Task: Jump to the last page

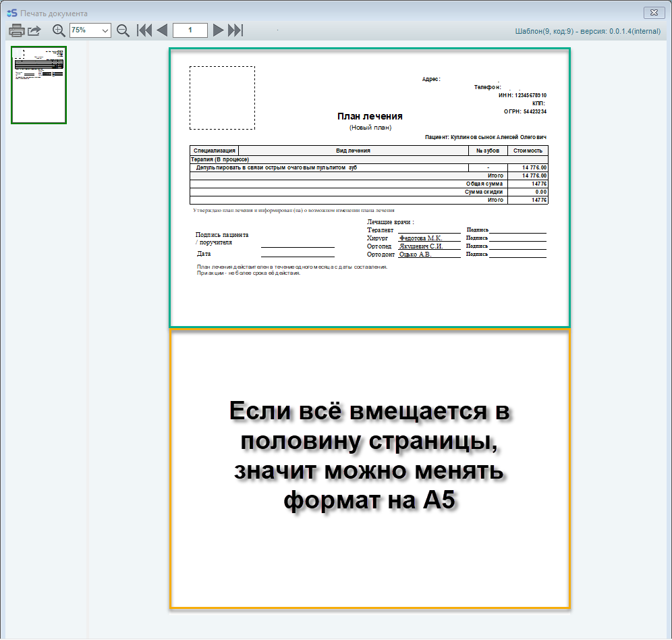Action: point(235,30)
